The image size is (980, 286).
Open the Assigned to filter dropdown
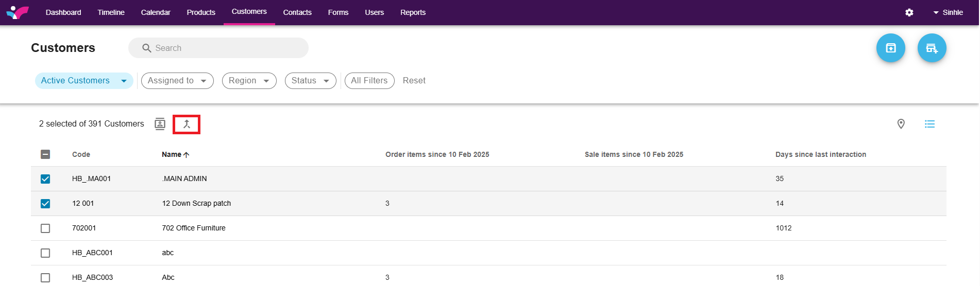177,81
